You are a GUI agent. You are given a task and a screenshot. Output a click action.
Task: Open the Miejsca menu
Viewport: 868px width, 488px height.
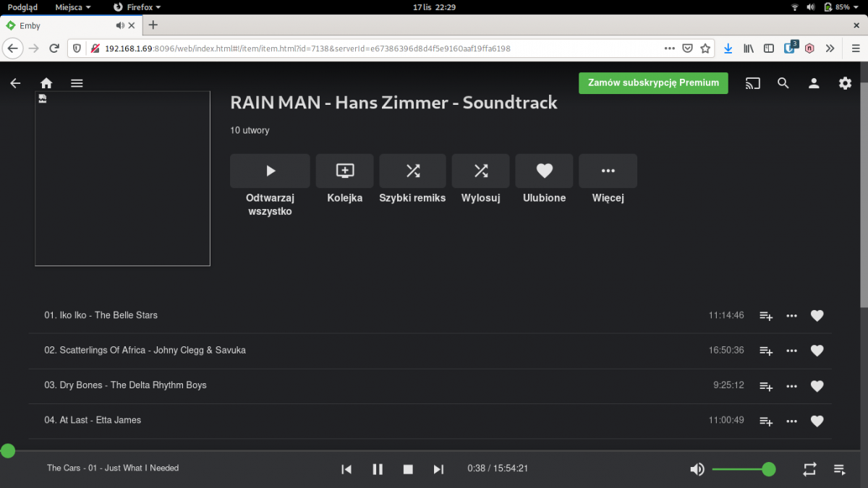tap(73, 7)
